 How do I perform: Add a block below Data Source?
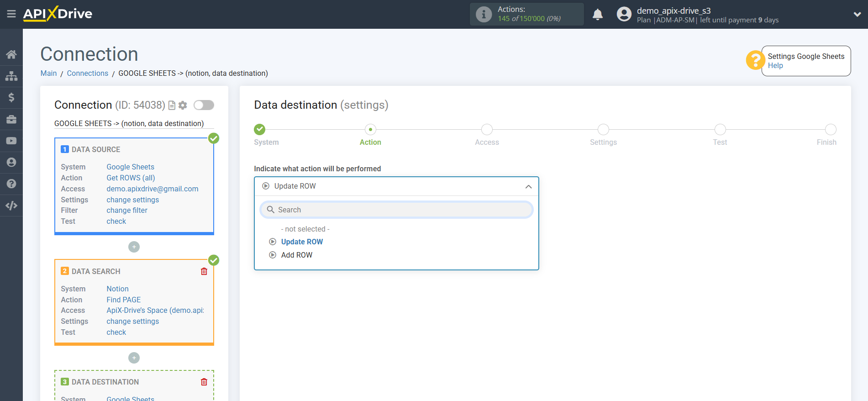(134, 247)
